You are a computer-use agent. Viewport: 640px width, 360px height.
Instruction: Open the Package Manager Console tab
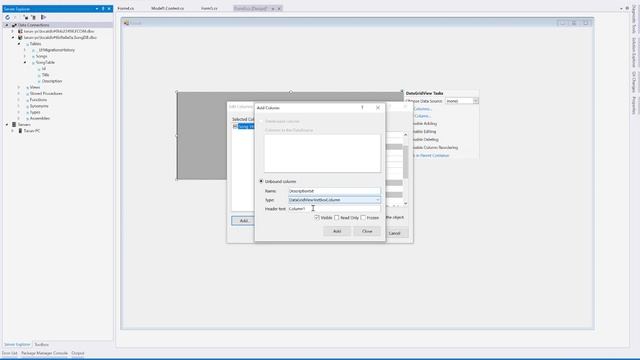[x=44, y=353]
